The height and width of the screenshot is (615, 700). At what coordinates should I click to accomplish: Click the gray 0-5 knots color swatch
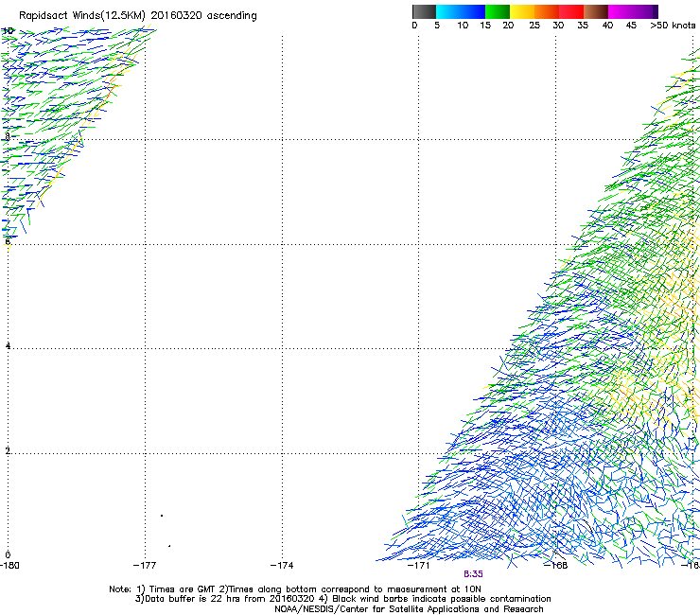coord(424,11)
